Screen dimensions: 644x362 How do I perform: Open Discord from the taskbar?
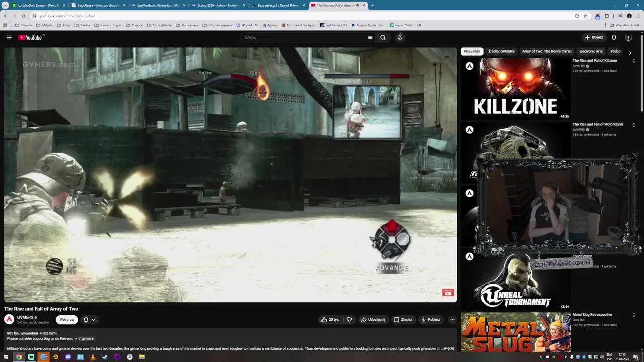coord(68,357)
